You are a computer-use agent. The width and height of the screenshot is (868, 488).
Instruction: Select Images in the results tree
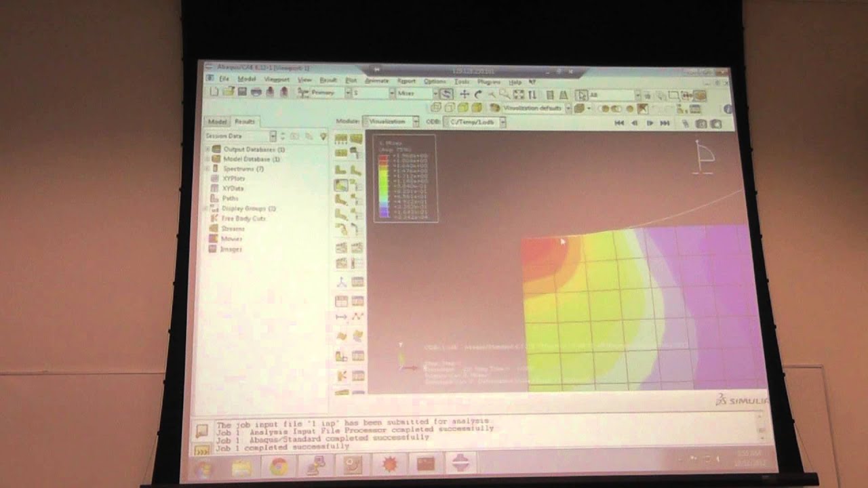(x=231, y=249)
